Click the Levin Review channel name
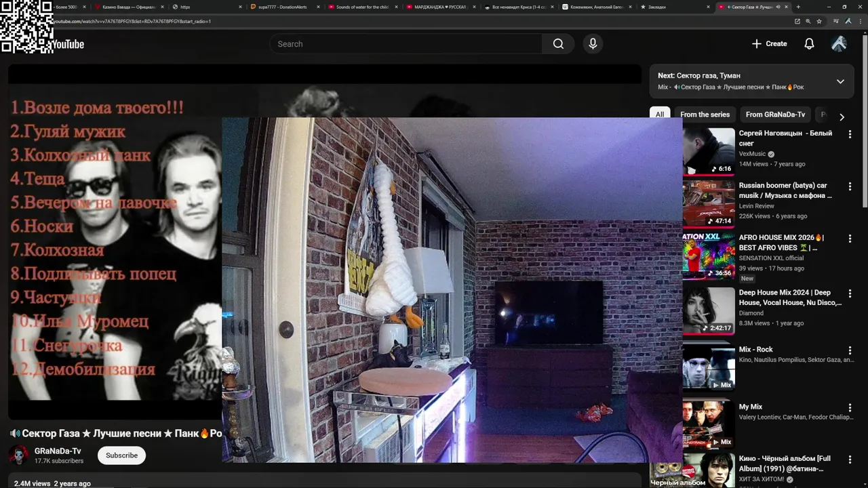This screenshot has width=868, height=488. click(756, 206)
